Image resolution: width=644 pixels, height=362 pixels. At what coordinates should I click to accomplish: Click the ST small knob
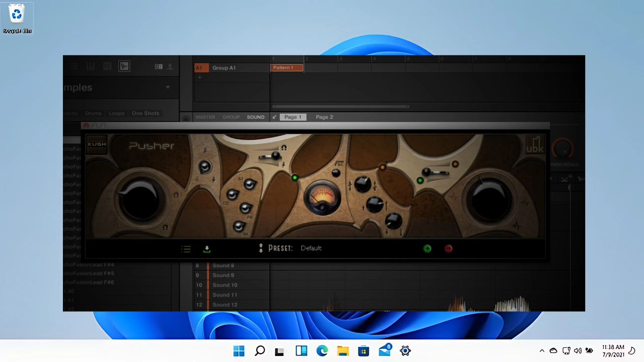click(250, 185)
